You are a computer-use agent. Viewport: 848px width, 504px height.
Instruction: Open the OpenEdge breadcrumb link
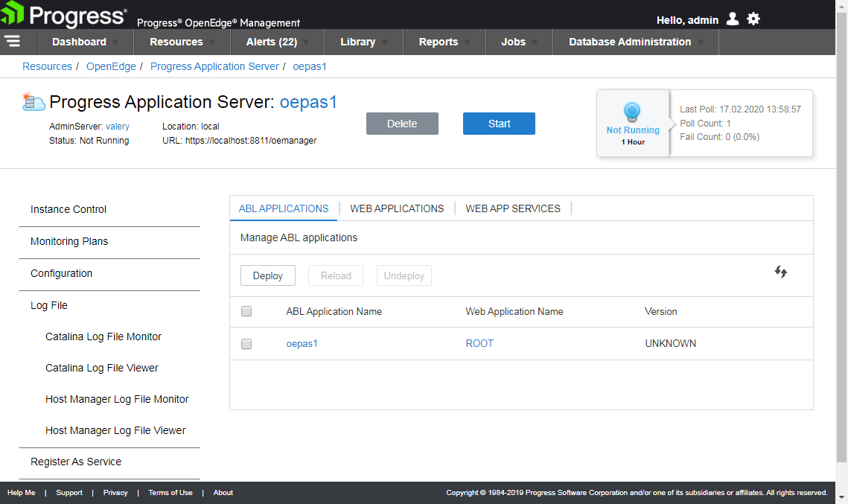[x=111, y=66]
